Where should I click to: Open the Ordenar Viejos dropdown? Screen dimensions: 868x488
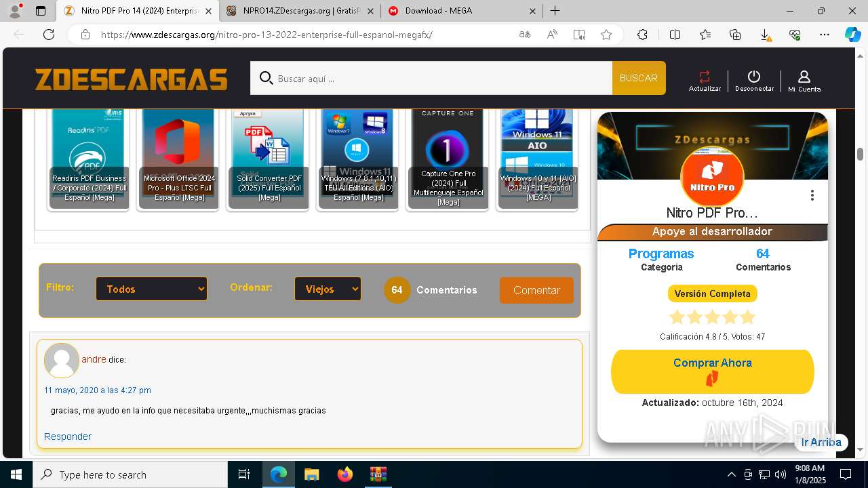point(328,289)
